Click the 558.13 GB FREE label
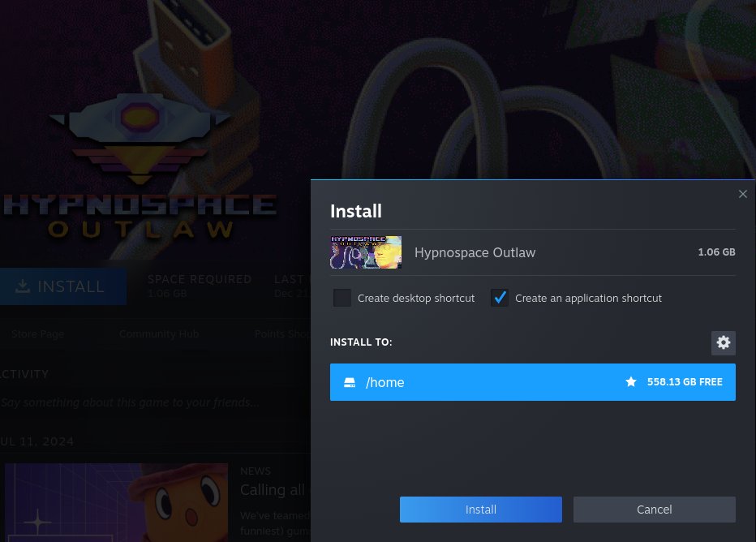 pyautogui.click(x=685, y=382)
